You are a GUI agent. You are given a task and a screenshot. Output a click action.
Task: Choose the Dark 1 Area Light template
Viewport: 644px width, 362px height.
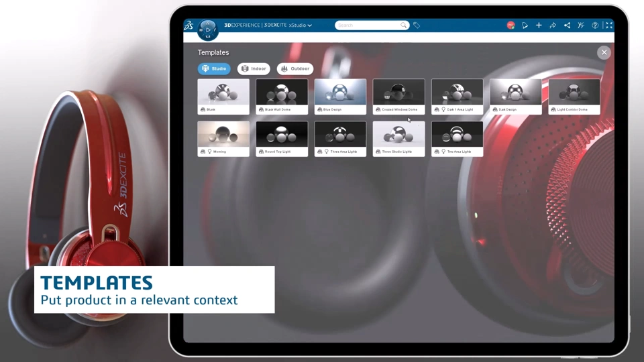point(457,97)
